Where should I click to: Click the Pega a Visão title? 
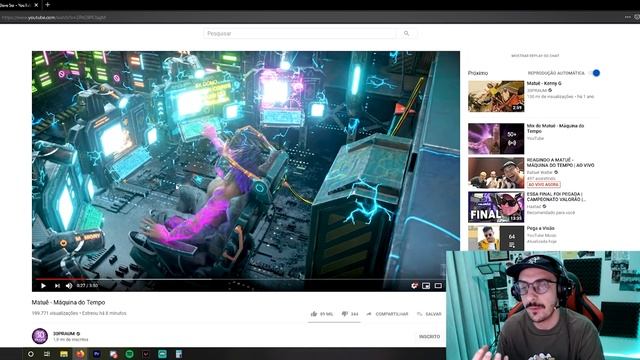coord(540,228)
